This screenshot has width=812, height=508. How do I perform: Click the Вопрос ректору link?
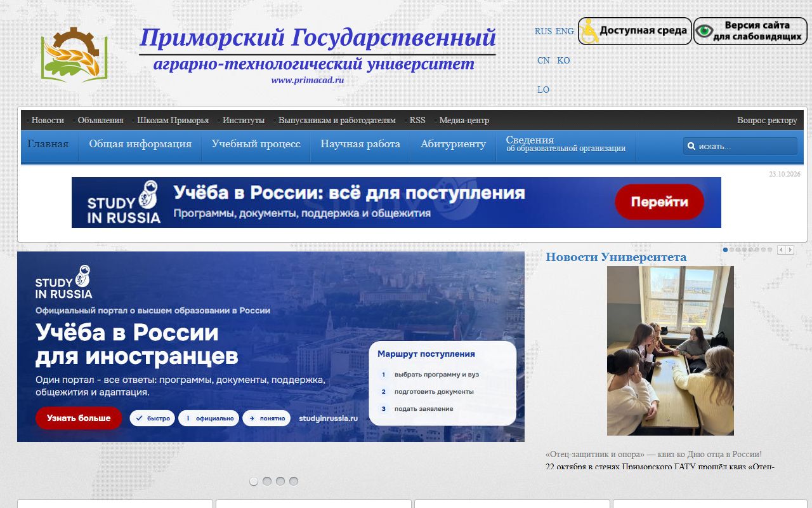pyautogui.click(x=767, y=121)
